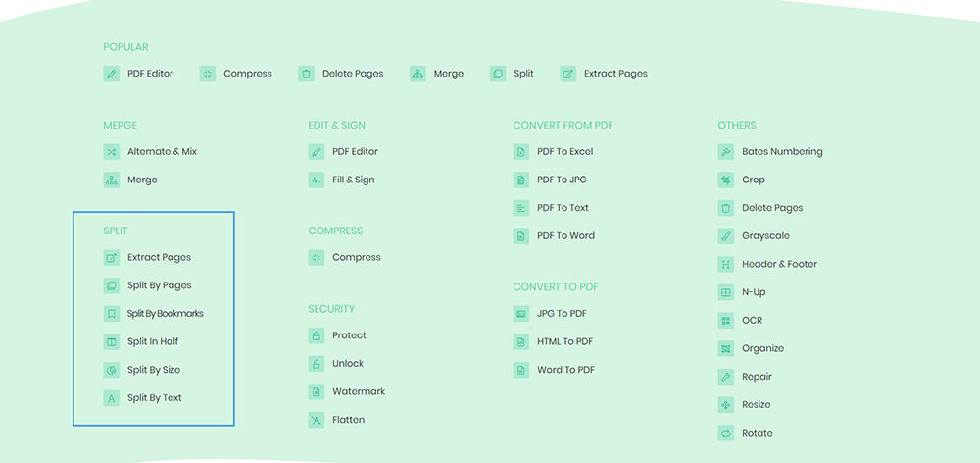980x463 pixels.
Task: Choose Split By Size option
Action: (x=154, y=370)
